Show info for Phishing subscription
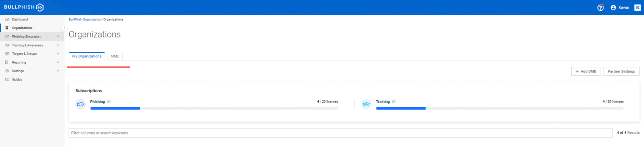Image resolution: width=644 pixels, height=147 pixels. pyautogui.click(x=109, y=102)
